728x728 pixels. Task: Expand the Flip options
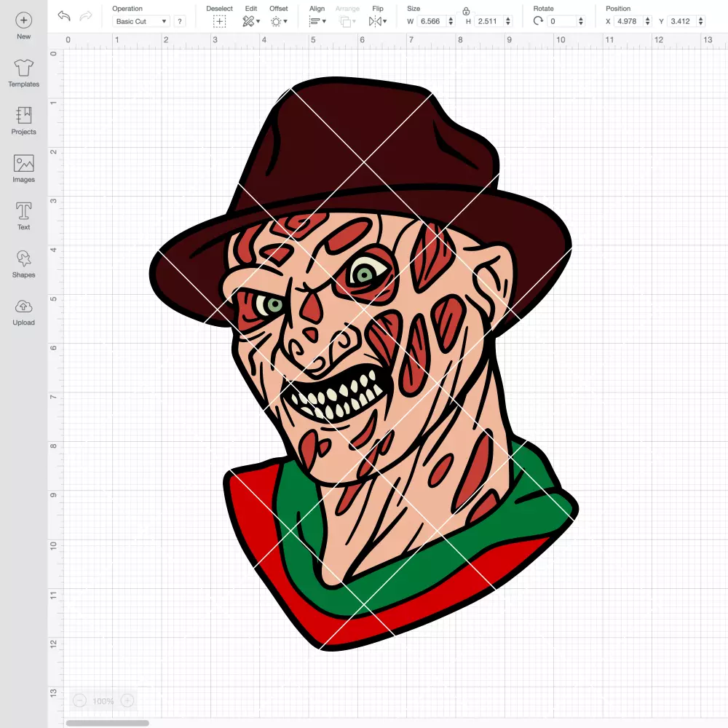pyautogui.click(x=377, y=21)
